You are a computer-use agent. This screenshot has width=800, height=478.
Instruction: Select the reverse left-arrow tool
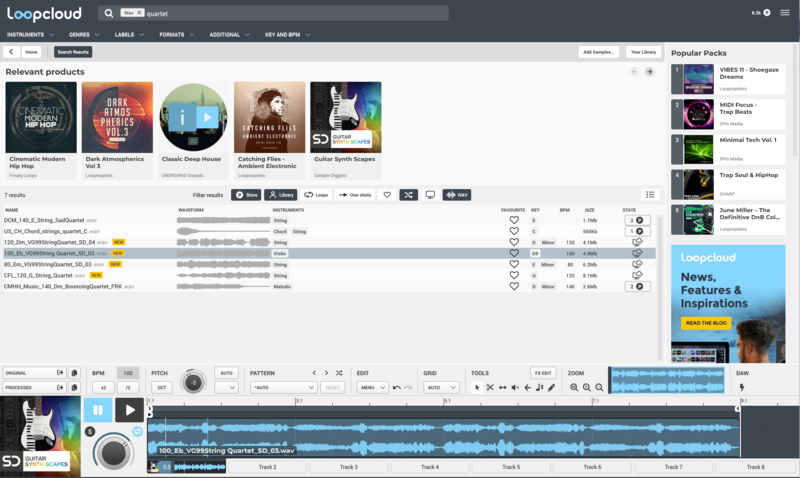pyautogui.click(x=528, y=388)
